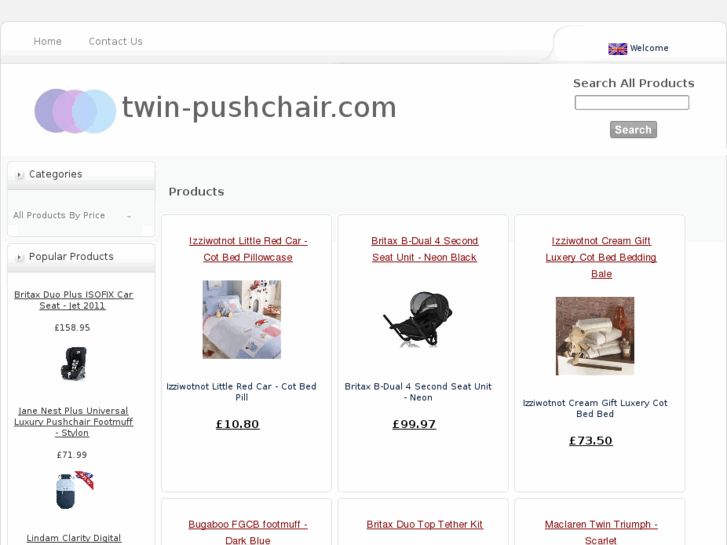727x545 pixels.
Task: Open the Jane Nest Plus footmuff image
Action: coord(74,490)
